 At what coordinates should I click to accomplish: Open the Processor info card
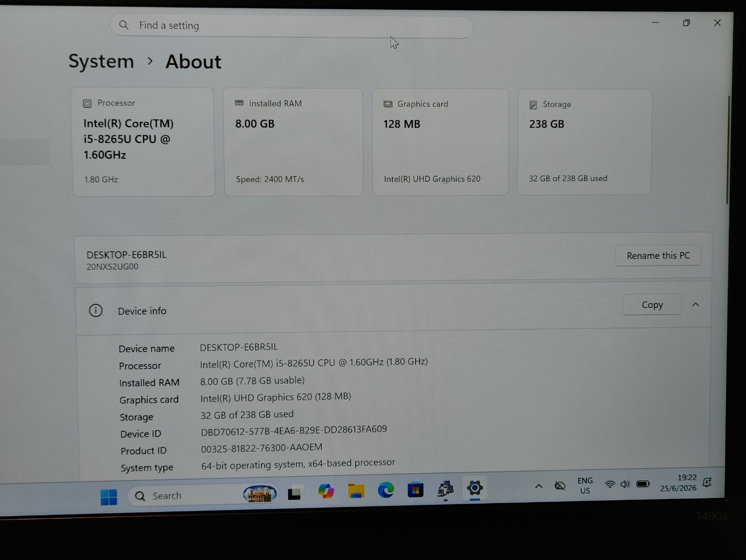(143, 142)
